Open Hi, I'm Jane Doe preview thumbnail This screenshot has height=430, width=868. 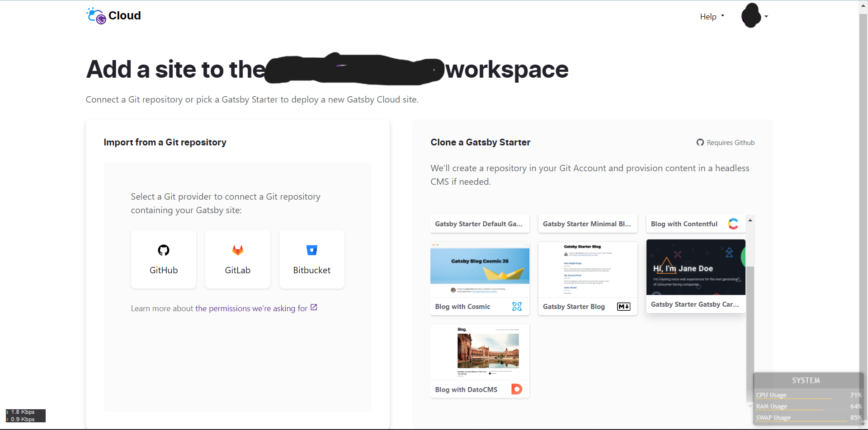696,267
